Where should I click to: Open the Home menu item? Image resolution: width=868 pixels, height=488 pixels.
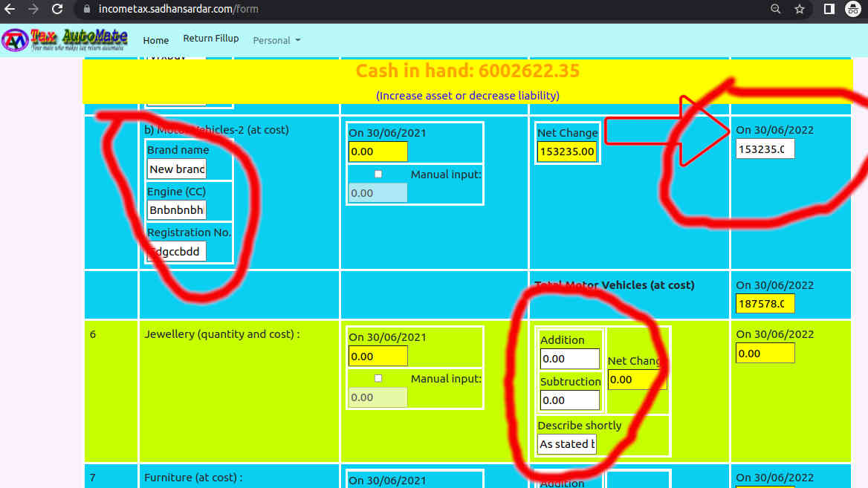[156, 40]
